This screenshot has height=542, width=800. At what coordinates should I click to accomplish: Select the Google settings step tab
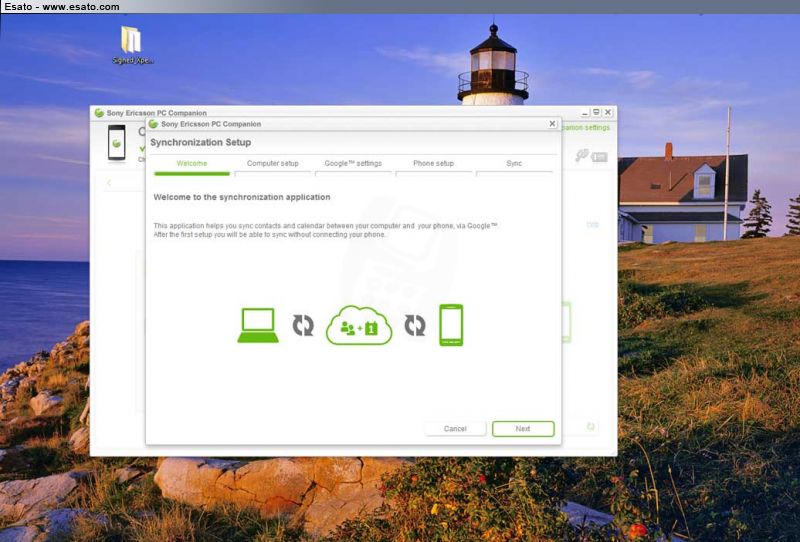[x=353, y=166]
